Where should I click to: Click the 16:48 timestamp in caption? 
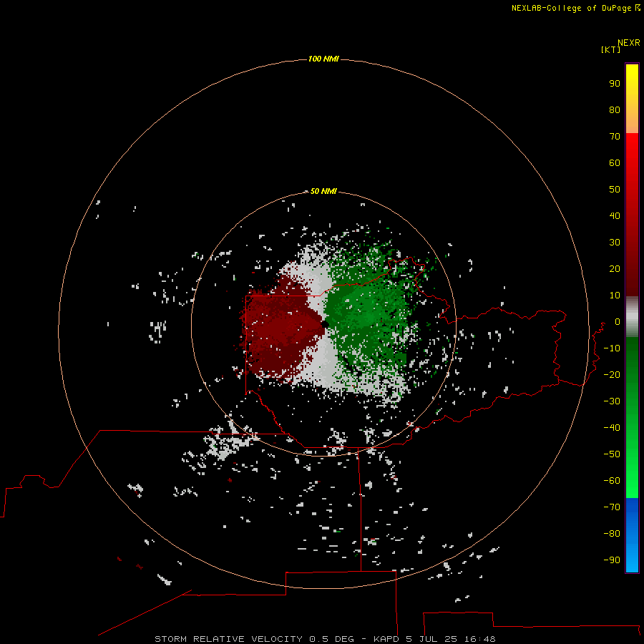(479, 639)
